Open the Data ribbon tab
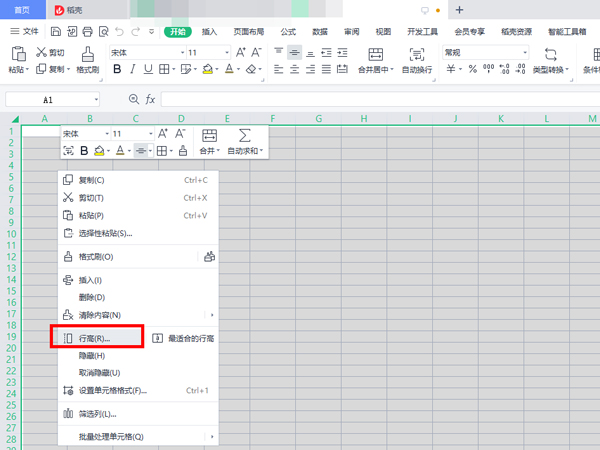Viewport: 600px width, 450px height. pos(320,32)
